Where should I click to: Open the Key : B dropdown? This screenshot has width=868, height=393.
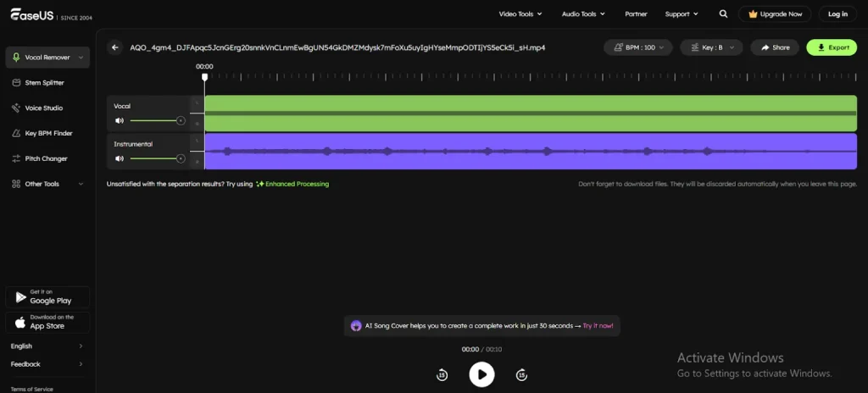(x=711, y=47)
